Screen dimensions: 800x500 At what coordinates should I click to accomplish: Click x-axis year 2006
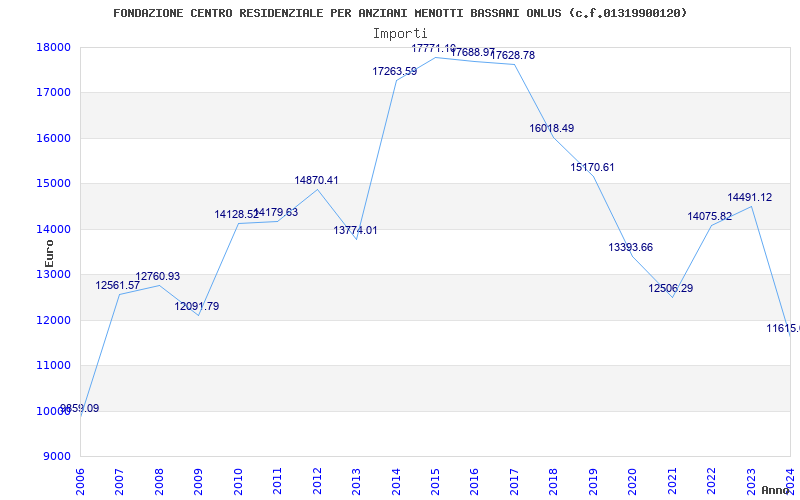(80, 482)
